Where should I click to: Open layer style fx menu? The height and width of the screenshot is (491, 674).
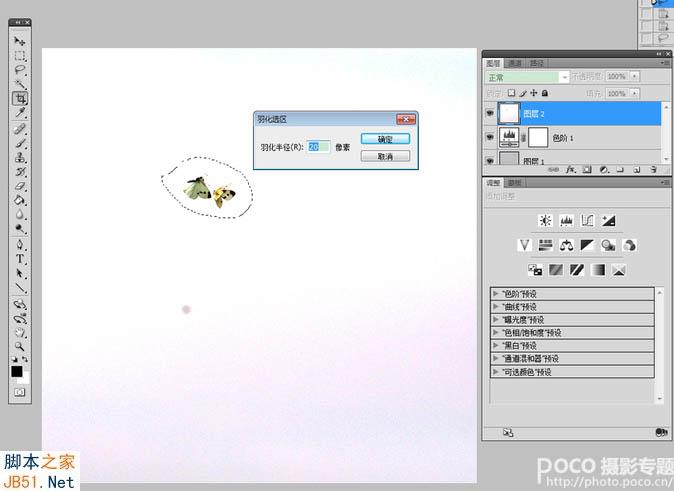coord(570,170)
